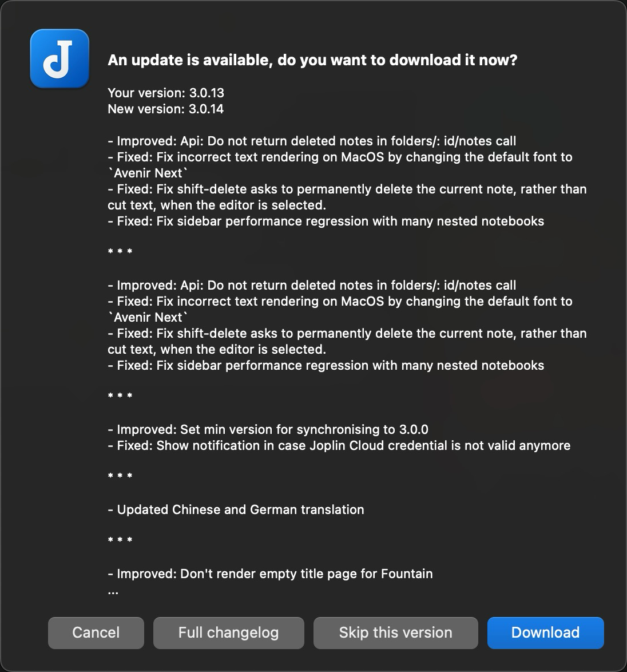The image size is (627, 672).
Task: Download the new update
Action: [545, 633]
